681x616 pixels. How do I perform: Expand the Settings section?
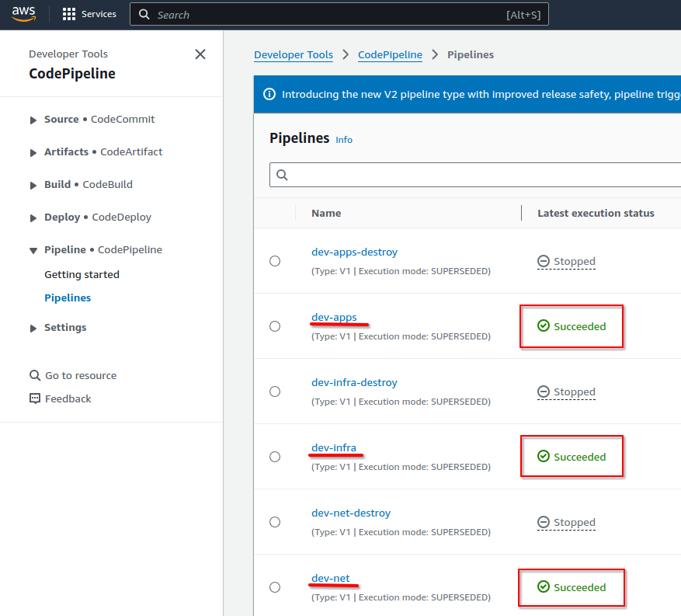33,328
